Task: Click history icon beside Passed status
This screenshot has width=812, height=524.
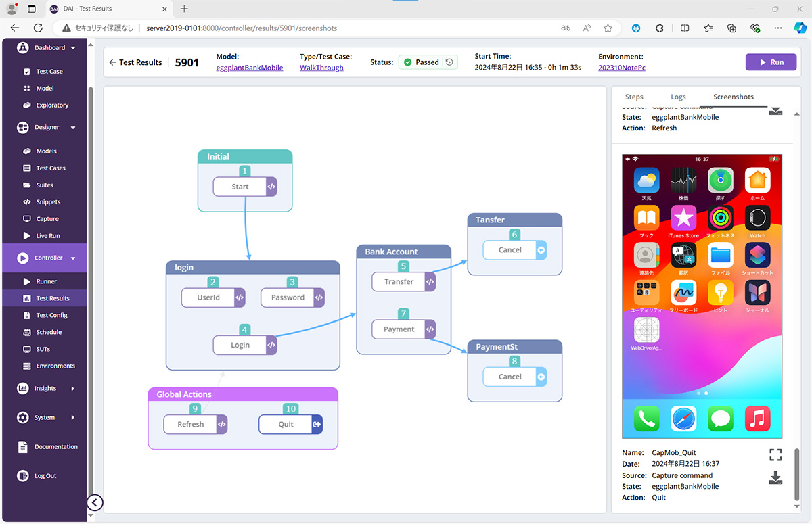Action: pyautogui.click(x=448, y=62)
